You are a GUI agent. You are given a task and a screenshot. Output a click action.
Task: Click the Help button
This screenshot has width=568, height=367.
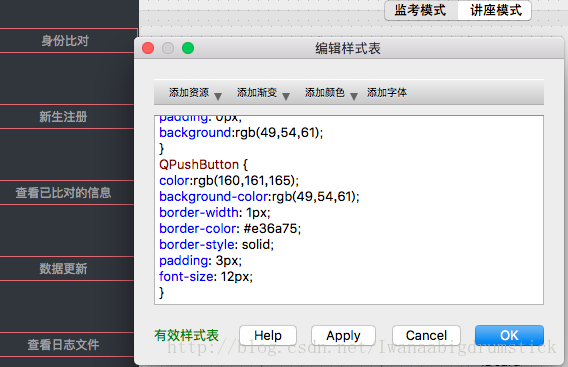click(268, 335)
